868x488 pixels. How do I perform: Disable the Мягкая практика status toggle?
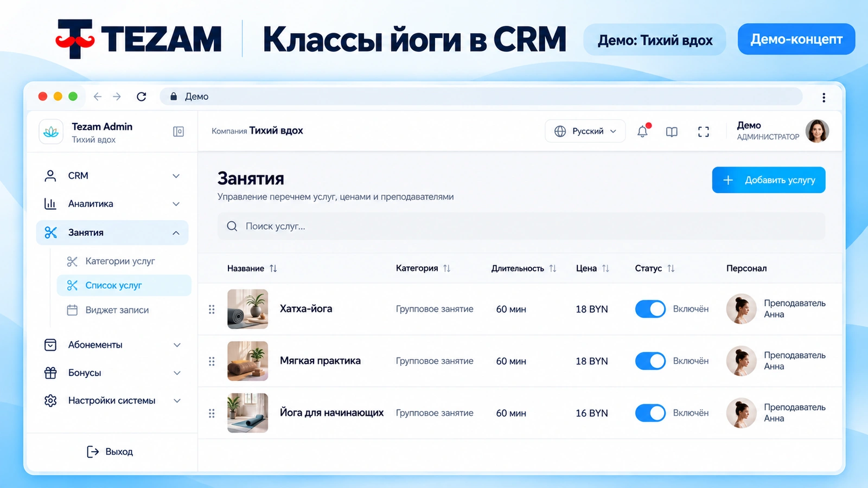pyautogui.click(x=650, y=361)
